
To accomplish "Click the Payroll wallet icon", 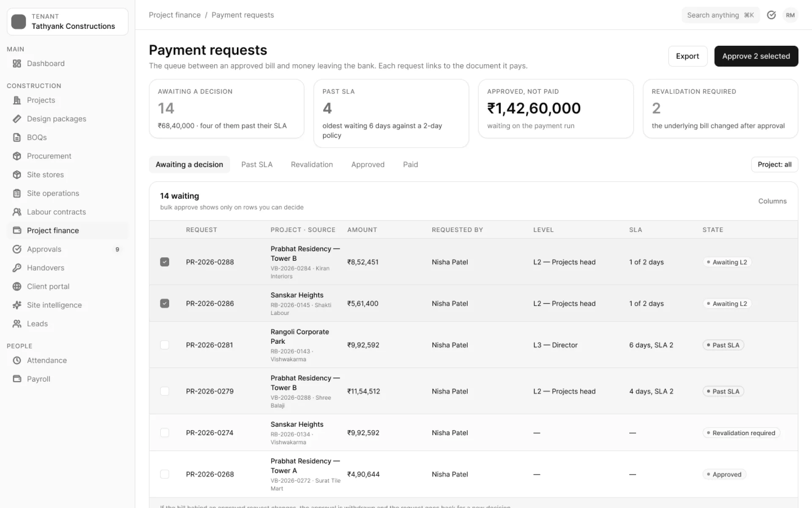I will [17, 379].
